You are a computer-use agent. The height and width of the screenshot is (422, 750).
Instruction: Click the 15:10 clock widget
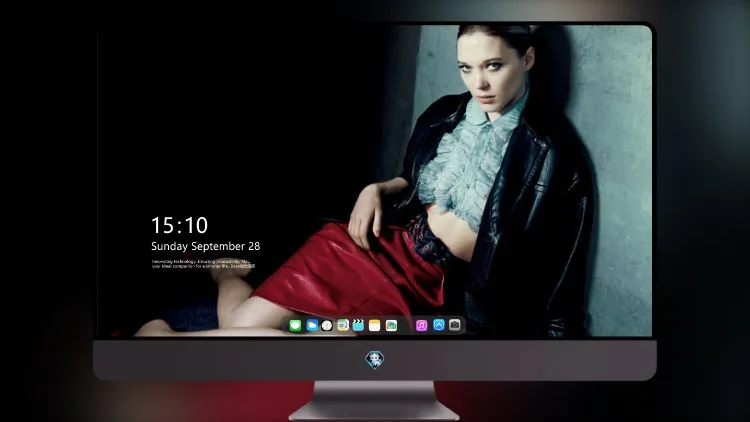[x=179, y=225]
